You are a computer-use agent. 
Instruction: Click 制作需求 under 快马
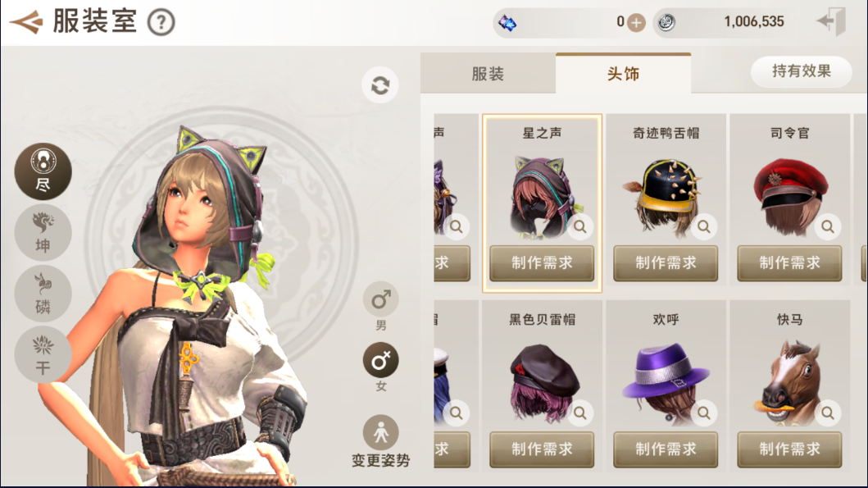pyautogui.click(x=789, y=449)
